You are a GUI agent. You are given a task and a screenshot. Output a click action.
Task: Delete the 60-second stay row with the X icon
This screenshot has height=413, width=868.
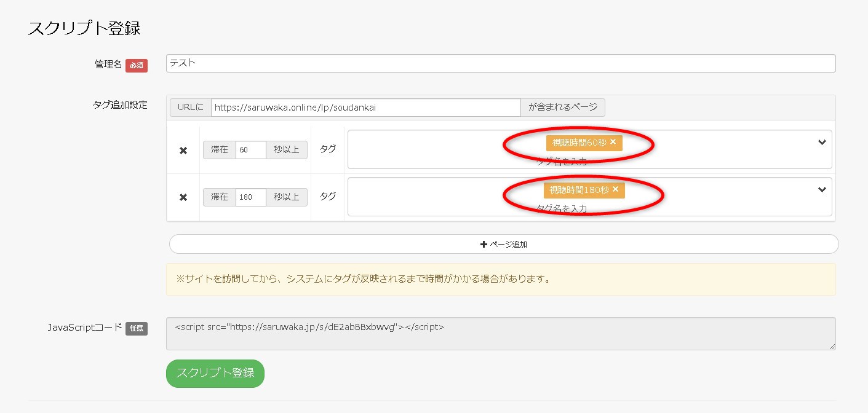click(x=183, y=151)
